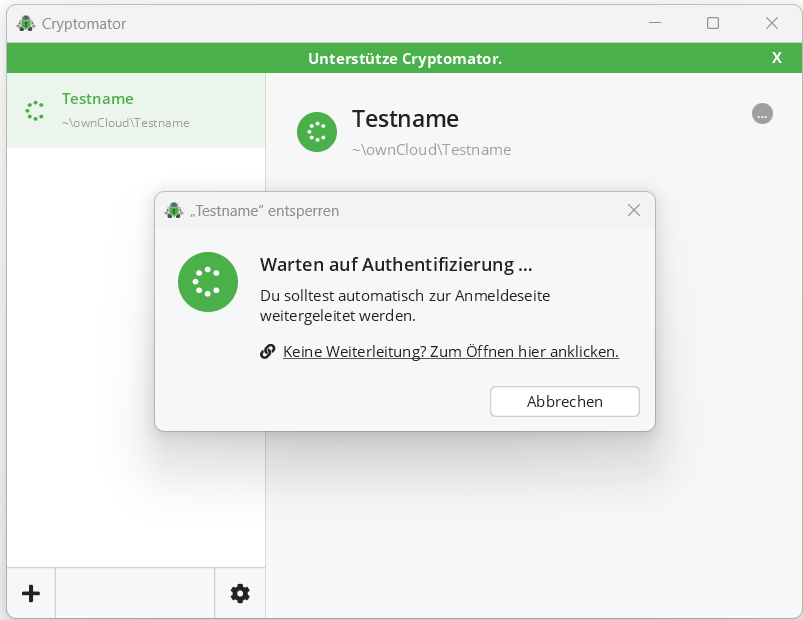Click the Warten auf Authentifizierung heading

click(395, 264)
